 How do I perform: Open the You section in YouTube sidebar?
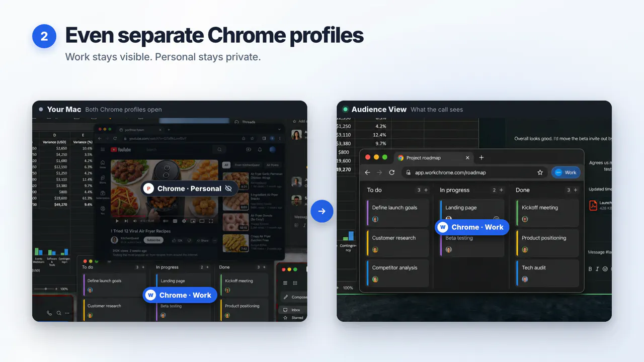click(x=103, y=211)
